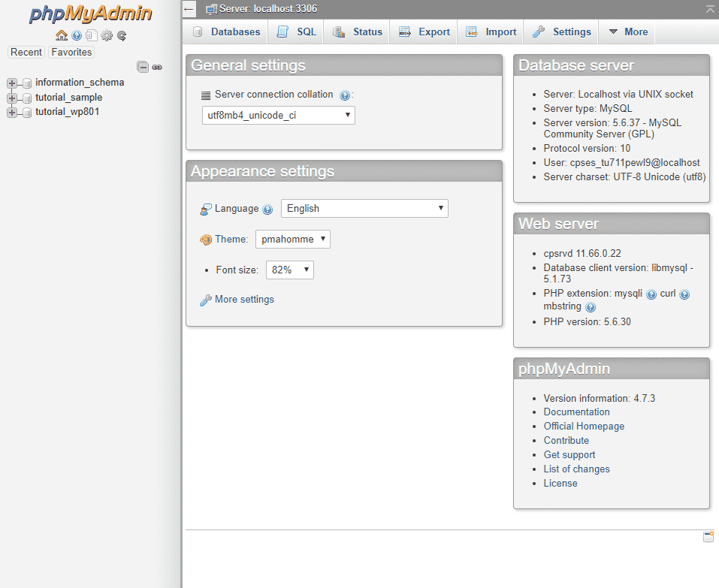Click the Favorites button in sidebar
This screenshot has height=588, width=719.
tap(71, 53)
